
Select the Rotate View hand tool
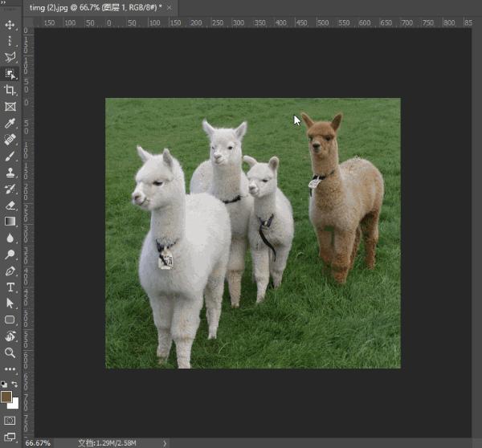pos(10,336)
